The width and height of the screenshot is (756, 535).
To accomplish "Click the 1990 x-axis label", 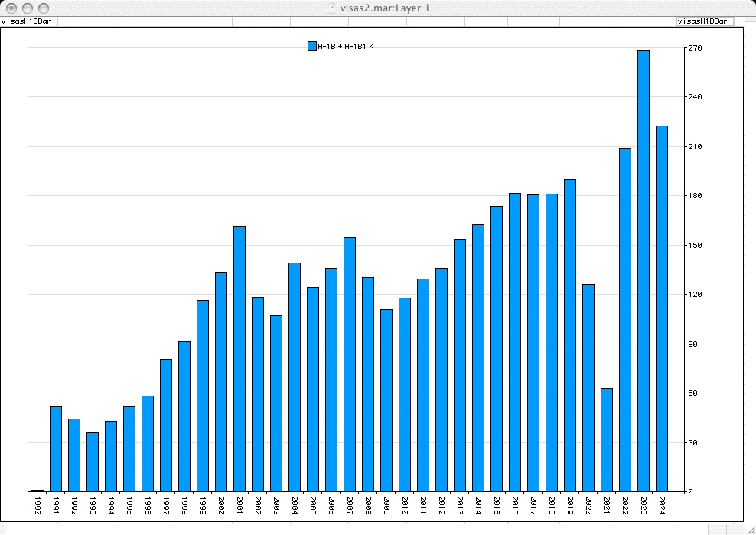I will 37,505.
